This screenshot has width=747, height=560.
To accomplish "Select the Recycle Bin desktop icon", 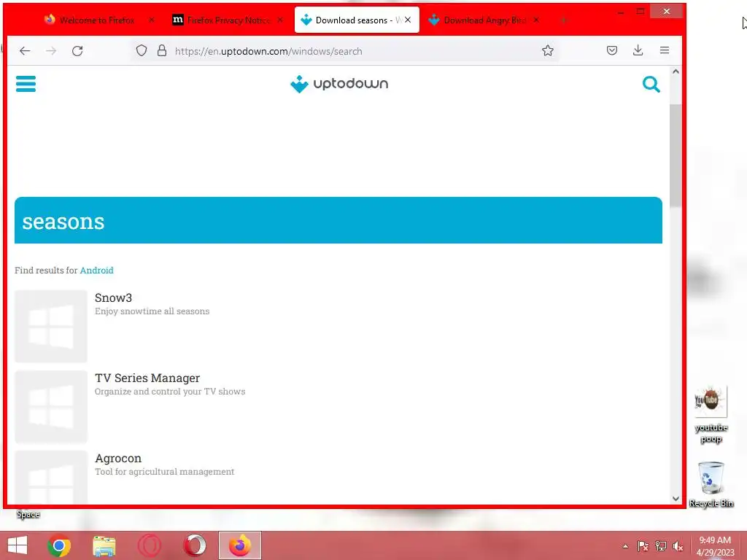I will [711, 484].
